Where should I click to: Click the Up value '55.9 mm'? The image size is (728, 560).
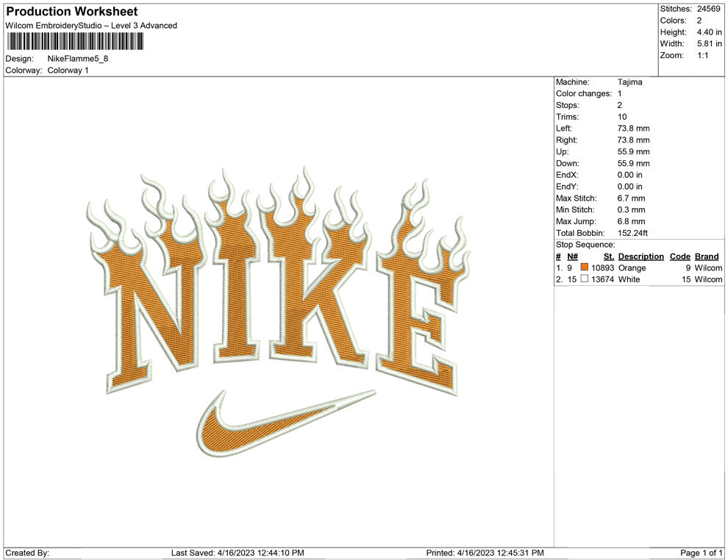point(634,151)
